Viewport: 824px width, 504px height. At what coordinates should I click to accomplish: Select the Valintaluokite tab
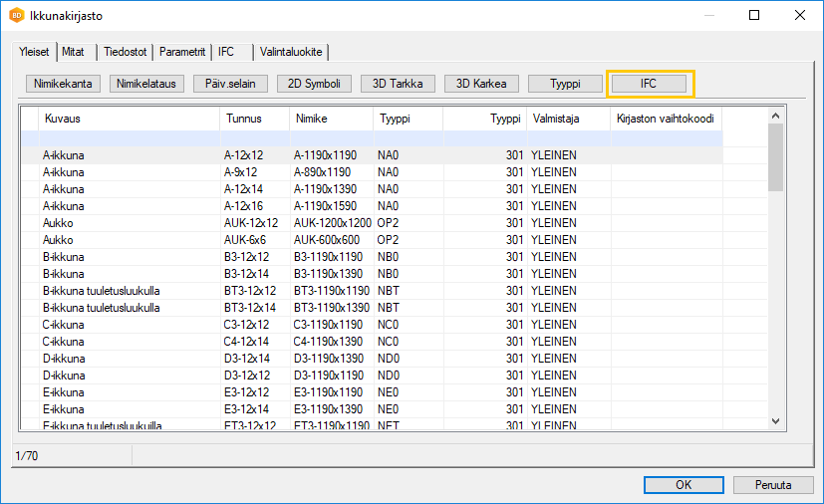291,52
